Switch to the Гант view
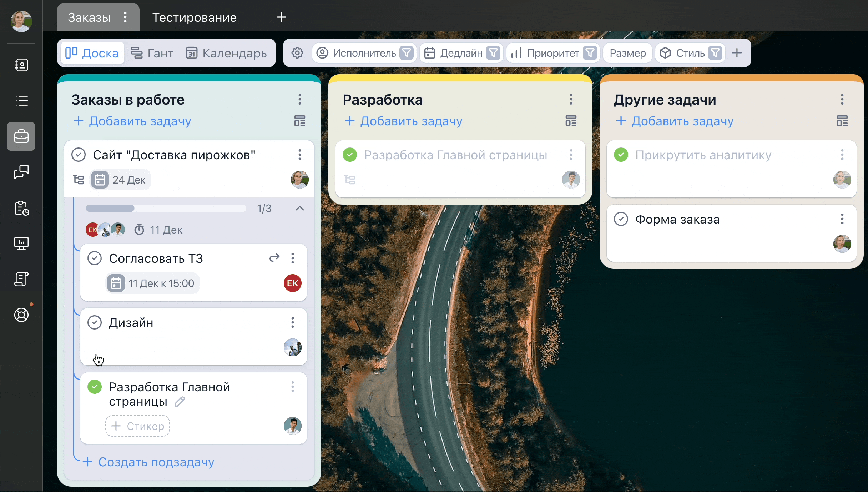868x492 pixels. pyautogui.click(x=152, y=53)
